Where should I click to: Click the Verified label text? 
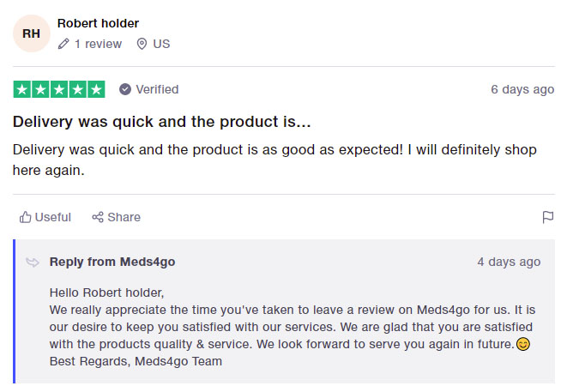point(157,89)
